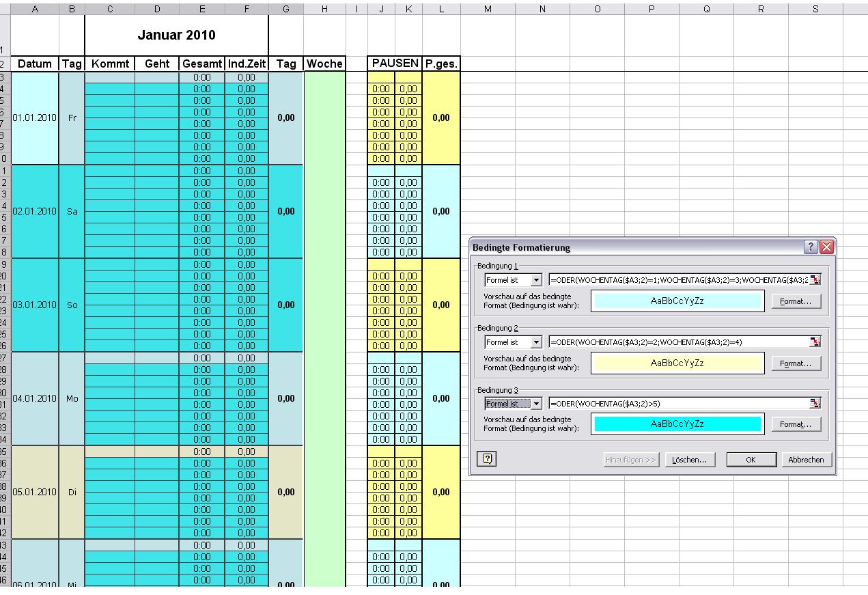Click the weekday cell 'So'
This screenshot has width=868, height=595.
coord(72,305)
